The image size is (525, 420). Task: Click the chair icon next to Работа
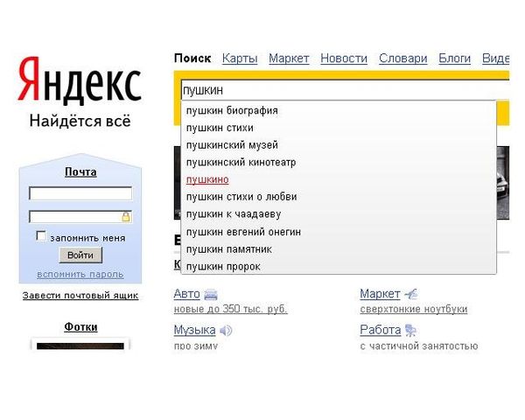[410, 330]
